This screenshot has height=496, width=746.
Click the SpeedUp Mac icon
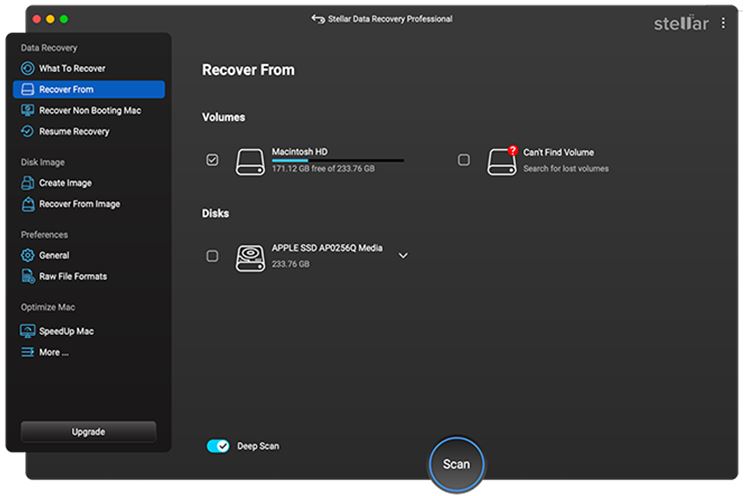click(28, 331)
